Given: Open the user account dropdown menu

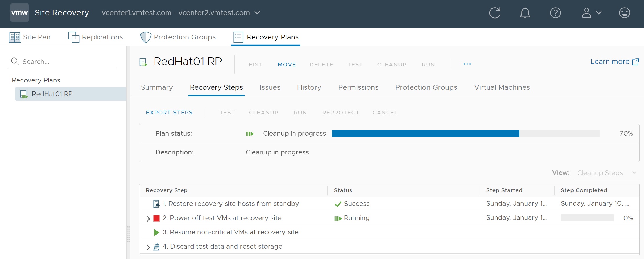Looking at the screenshot, I should click(591, 13).
